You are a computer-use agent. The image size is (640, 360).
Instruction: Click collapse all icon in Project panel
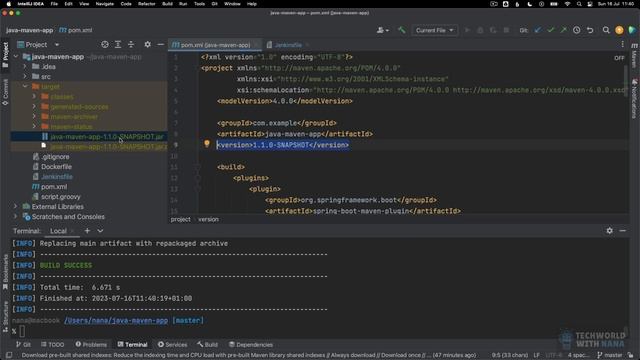coord(131,44)
